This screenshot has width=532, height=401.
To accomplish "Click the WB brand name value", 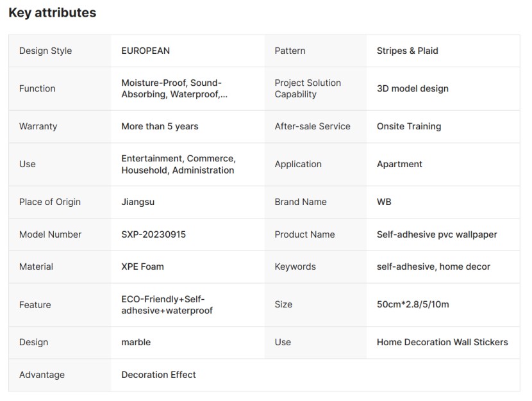I will coord(384,202).
